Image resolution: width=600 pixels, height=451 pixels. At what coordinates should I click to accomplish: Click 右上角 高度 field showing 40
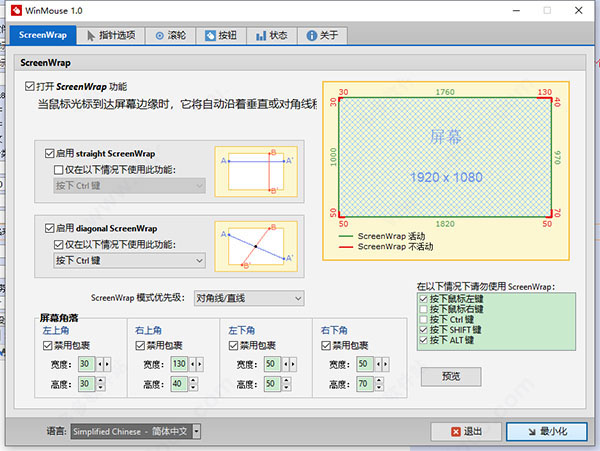(179, 384)
